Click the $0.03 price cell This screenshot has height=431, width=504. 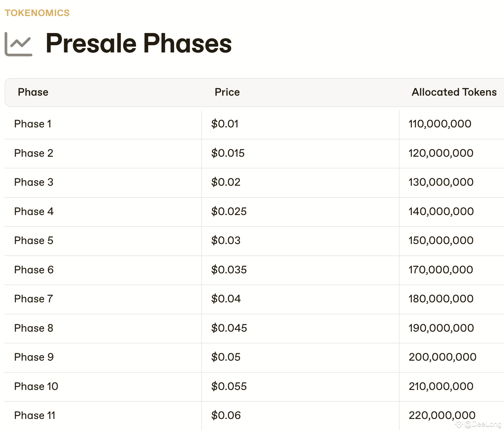point(226,240)
